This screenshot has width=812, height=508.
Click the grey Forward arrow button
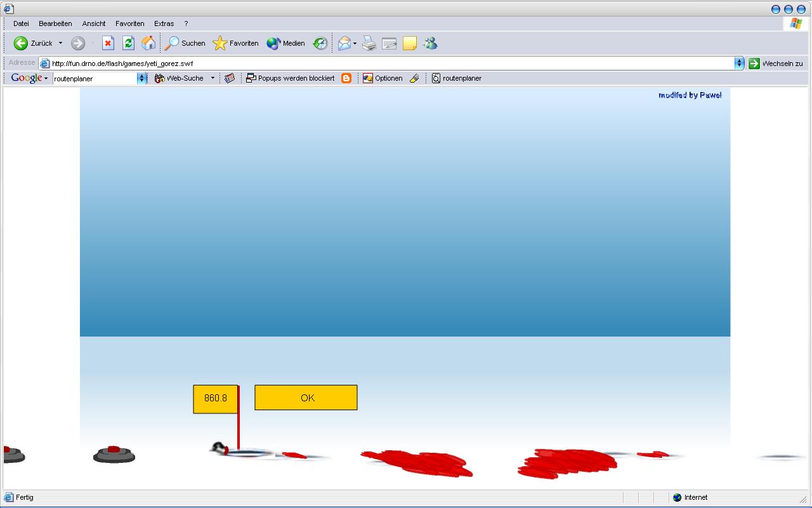point(77,43)
